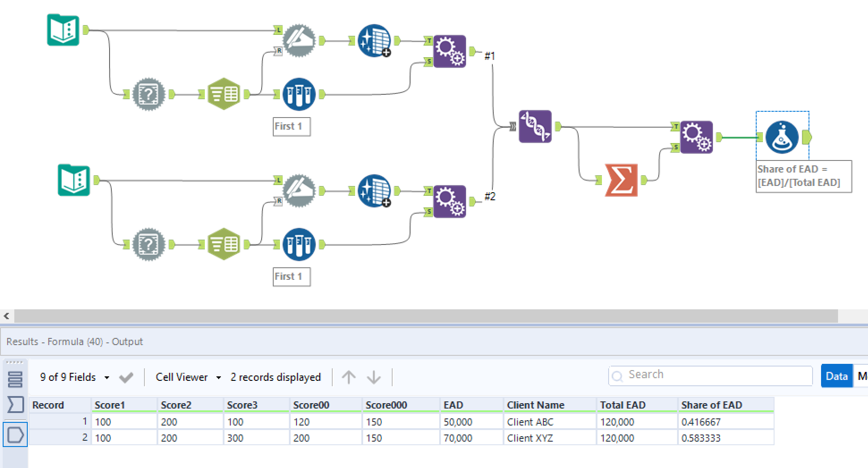Viewport: 868px width, 468px height.
Task: Open the Formula tool computing Share of EAD
Action: (x=782, y=138)
